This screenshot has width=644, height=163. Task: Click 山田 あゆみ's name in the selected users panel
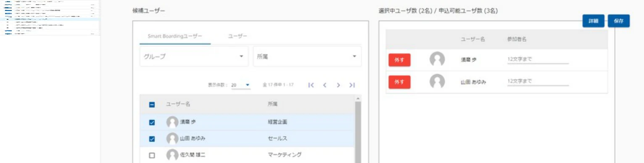[473, 82]
